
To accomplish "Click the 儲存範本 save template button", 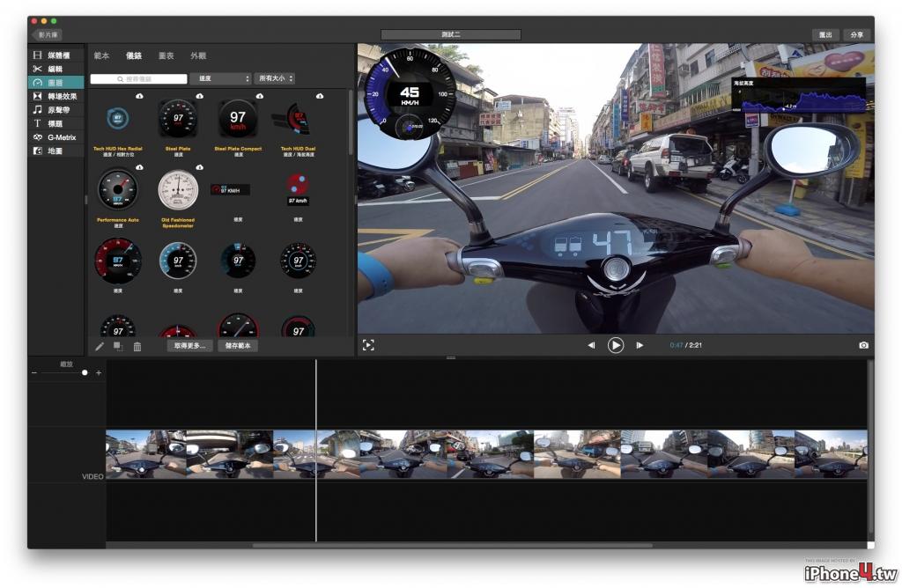I will coord(238,345).
